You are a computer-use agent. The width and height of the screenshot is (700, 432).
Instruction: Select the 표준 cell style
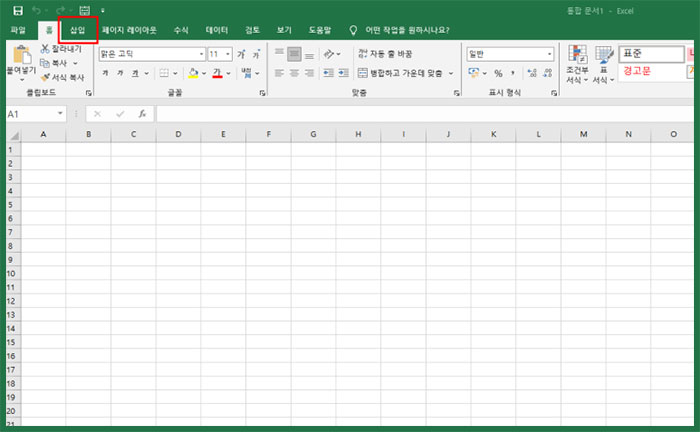651,54
